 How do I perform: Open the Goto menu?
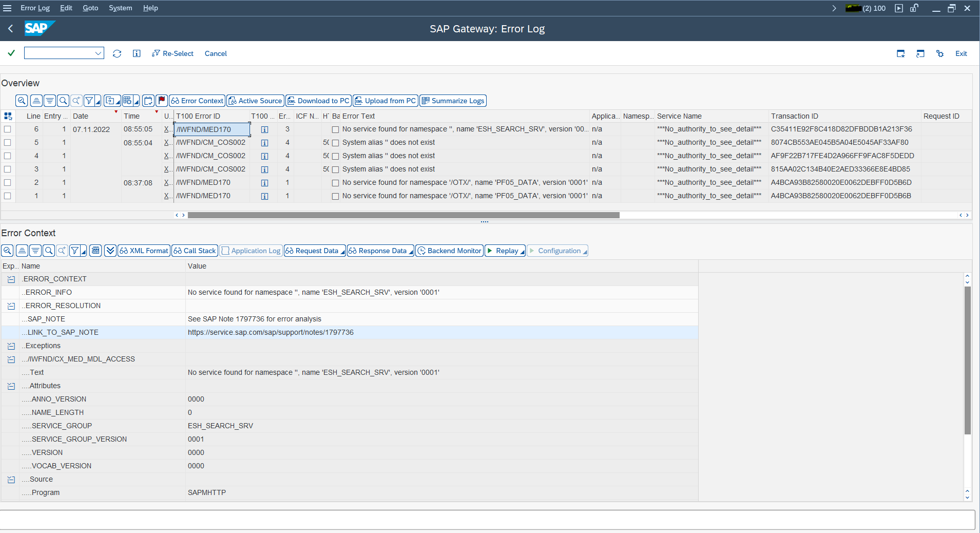coord(90,8)
